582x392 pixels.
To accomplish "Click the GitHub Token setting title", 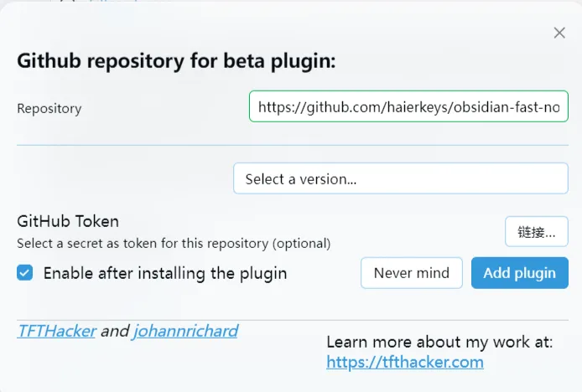I will pos(68,222).
